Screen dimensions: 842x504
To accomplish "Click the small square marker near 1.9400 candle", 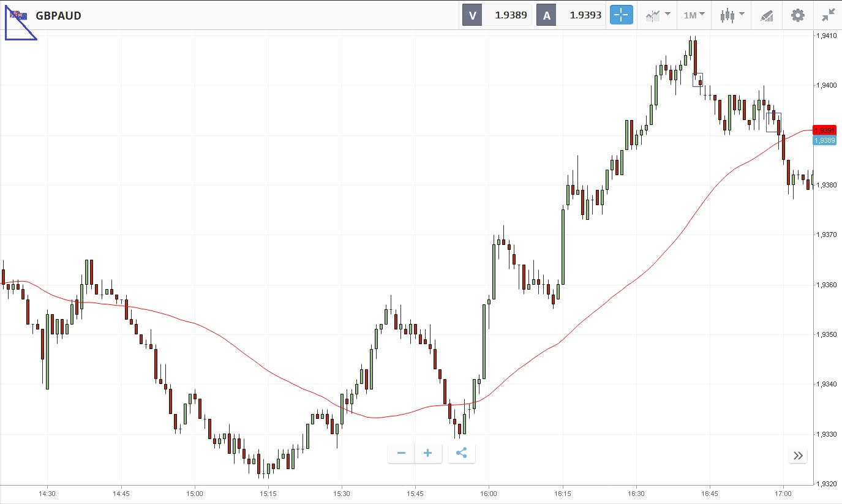I will 697,80.
